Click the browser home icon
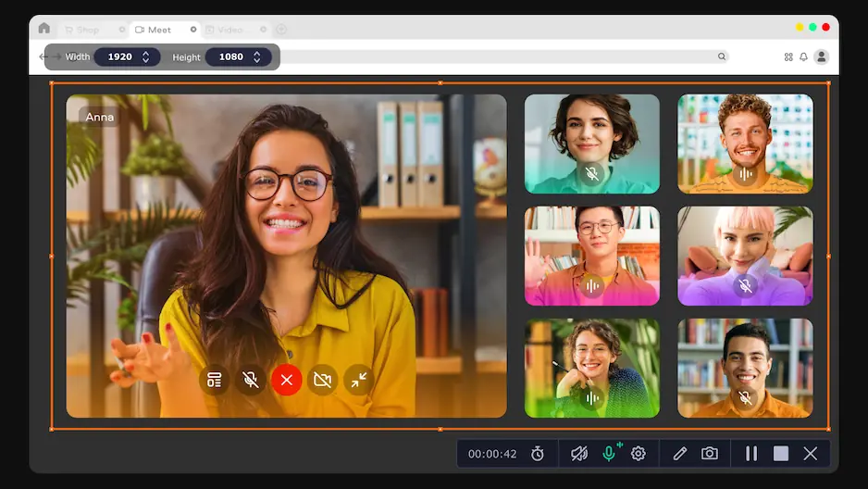 tap(43, 29)
